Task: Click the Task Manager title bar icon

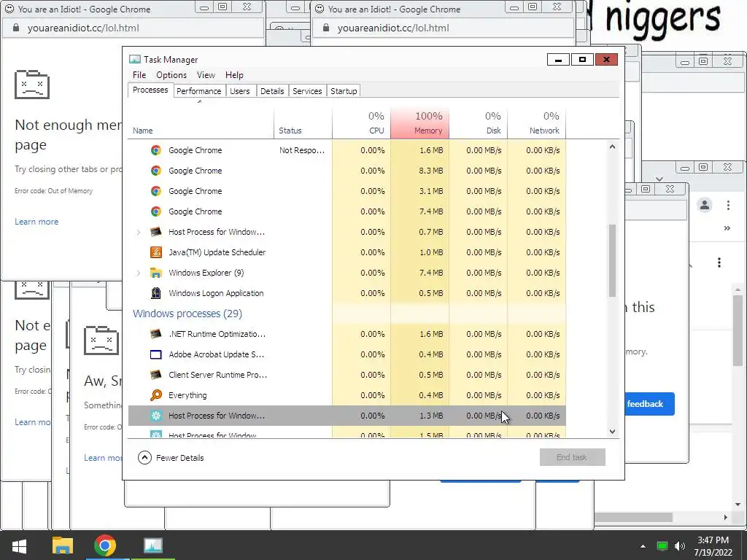Action: [135, 60]
